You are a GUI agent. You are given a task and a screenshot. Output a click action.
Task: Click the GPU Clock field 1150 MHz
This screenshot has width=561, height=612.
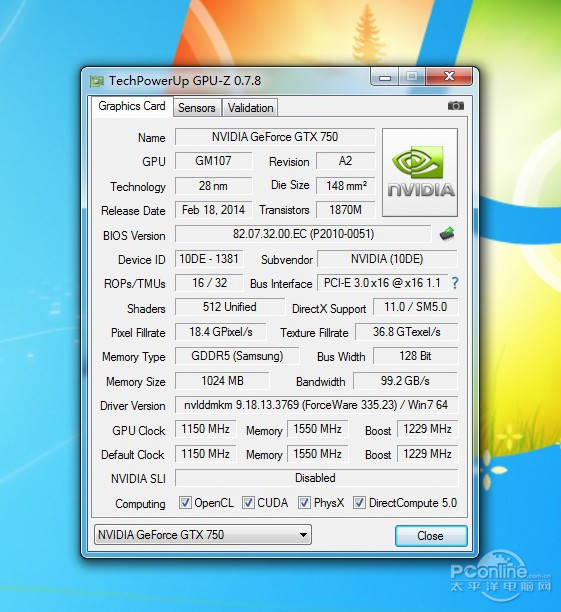pos(205,429)
